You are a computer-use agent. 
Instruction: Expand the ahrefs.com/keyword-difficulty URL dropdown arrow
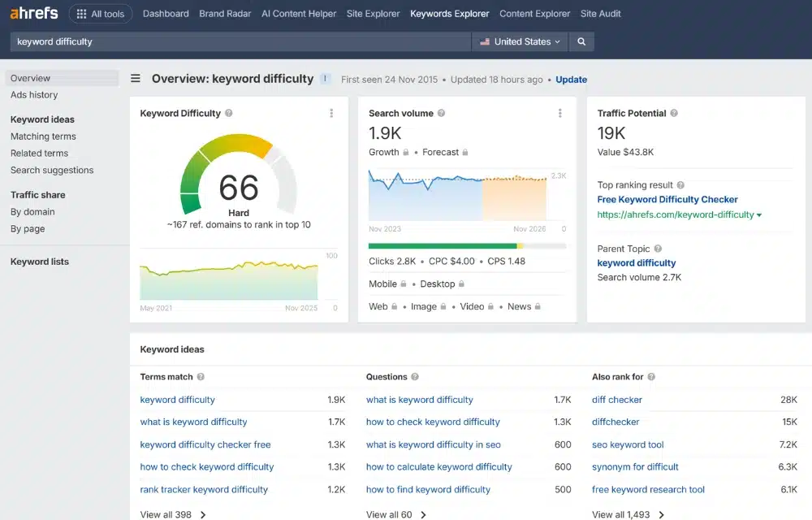(759, 215)
